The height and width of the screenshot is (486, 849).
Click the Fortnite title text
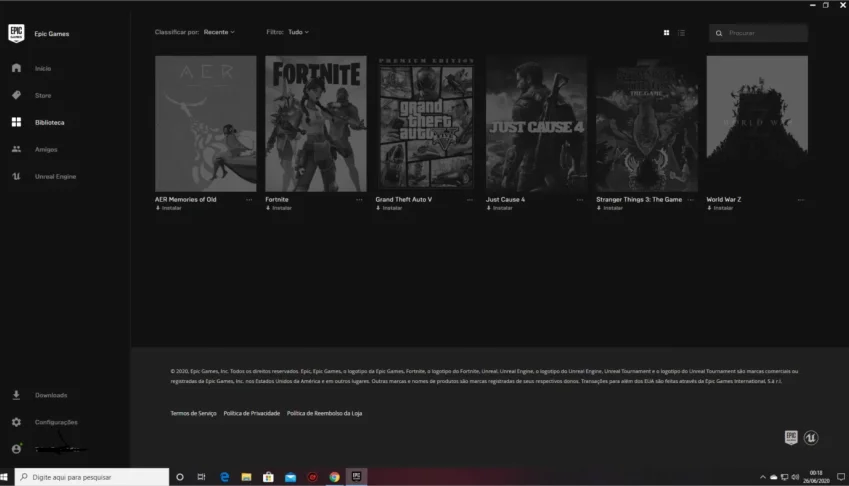tap(277, 199)
